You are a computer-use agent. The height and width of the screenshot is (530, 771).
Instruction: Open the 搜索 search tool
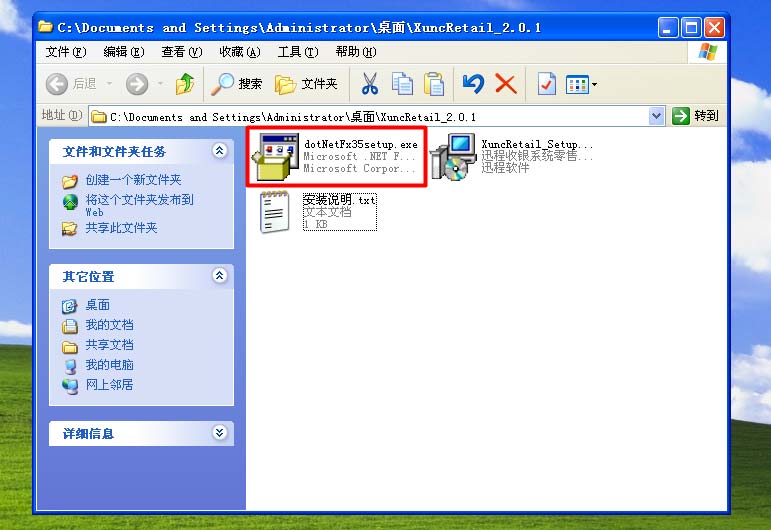237,84
